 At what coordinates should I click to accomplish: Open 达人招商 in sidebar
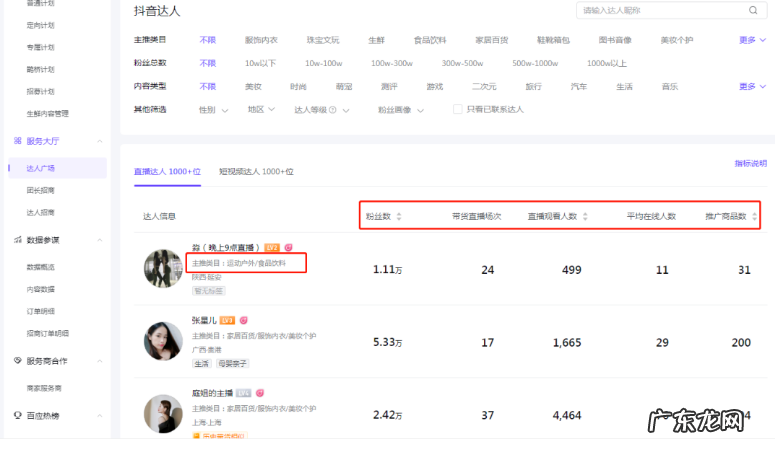click(41, 213)
